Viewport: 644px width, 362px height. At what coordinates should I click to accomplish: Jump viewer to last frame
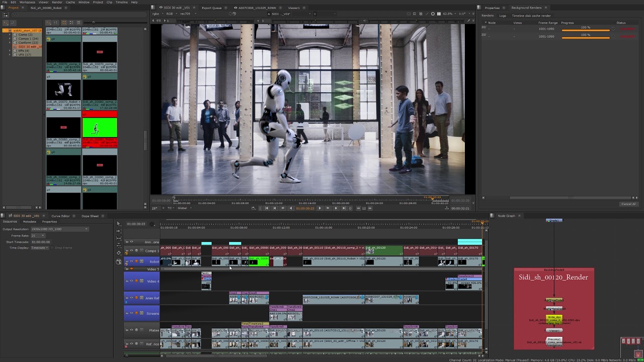[x=344, y=208]
